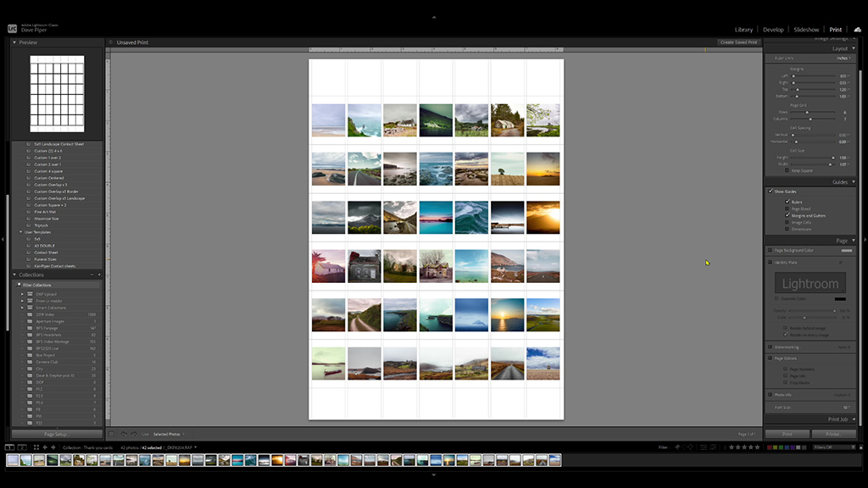This screenshot has width=868, height=488.
Task: Enable the Page Bleed guide
Action: pos(787,208)
